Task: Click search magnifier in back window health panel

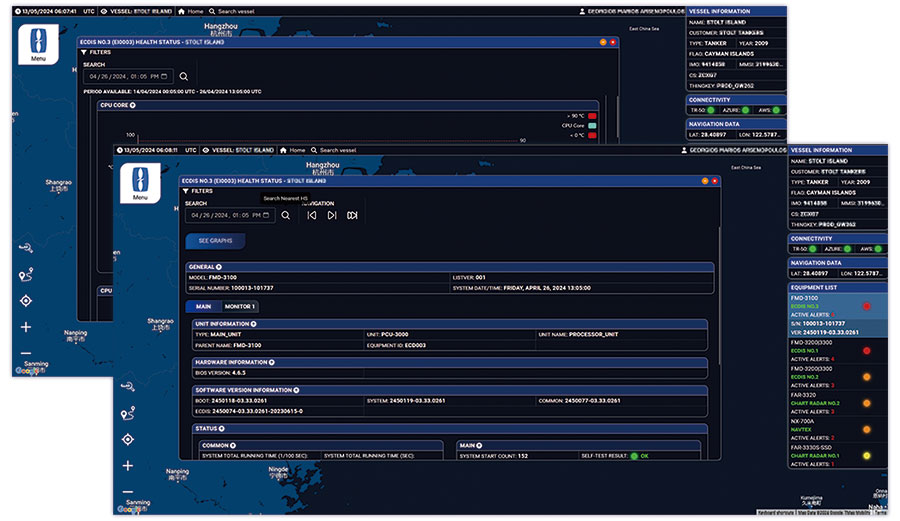Action: 184,76
